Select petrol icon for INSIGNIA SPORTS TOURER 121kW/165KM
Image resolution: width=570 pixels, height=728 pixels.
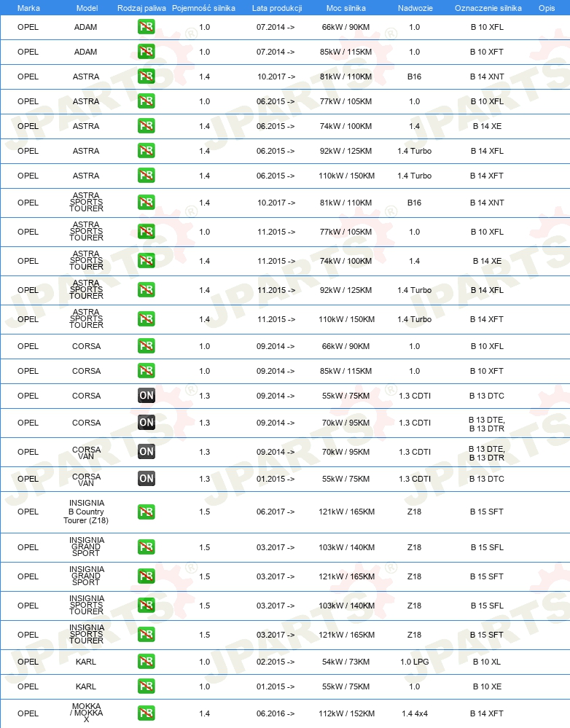[x=147, y=635]
